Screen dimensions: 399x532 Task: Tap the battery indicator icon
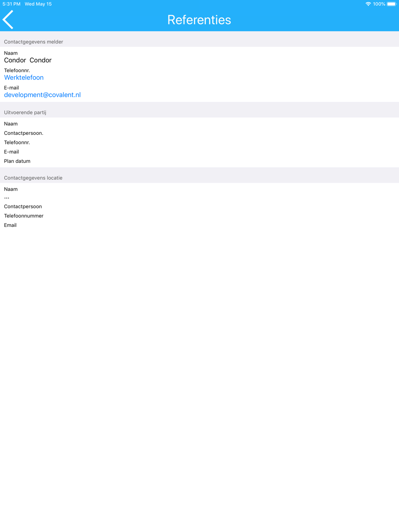click(x=391, y=4)
